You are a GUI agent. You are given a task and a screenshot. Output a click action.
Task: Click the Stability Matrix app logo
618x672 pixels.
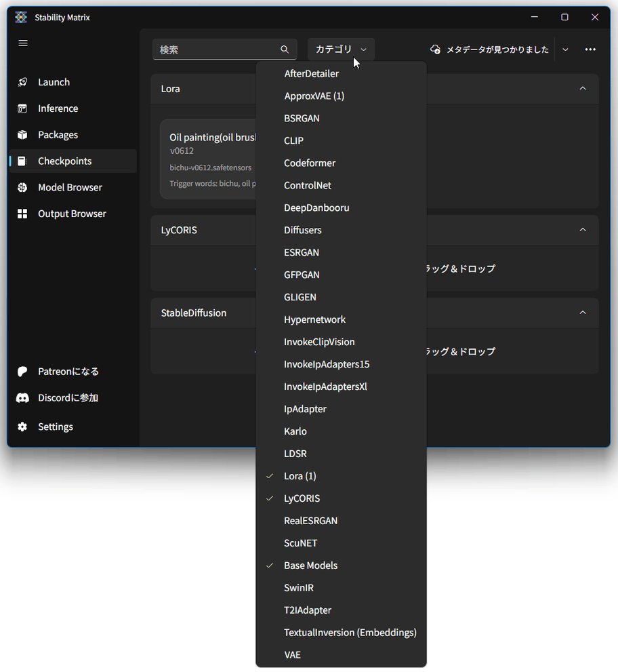click(20, 17)
